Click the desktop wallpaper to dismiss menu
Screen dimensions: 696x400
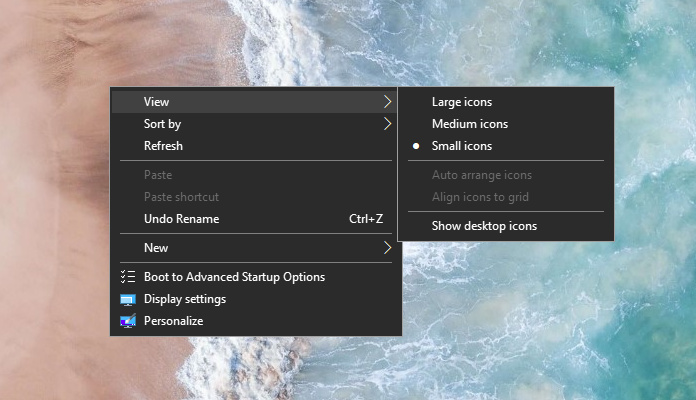[533, 320]
